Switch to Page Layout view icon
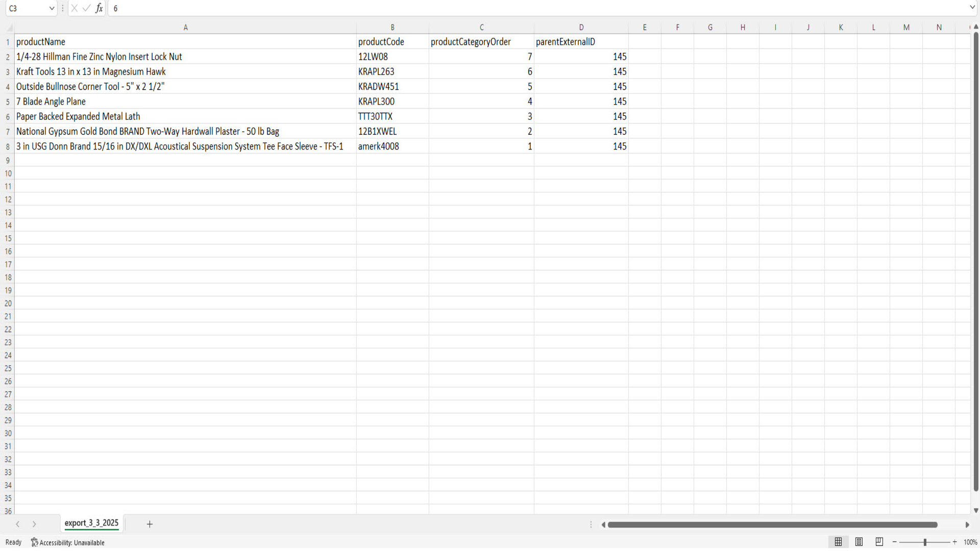Image resolution: width=980 pixels, height=551 pixels. [859, 542]
